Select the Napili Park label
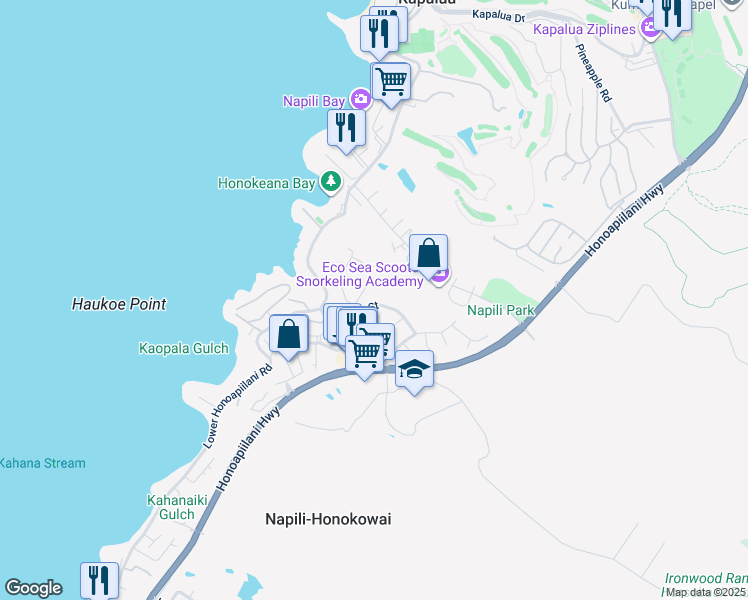Image resolution: width=748 pixels, height=600 pixels. click(501, 310)
